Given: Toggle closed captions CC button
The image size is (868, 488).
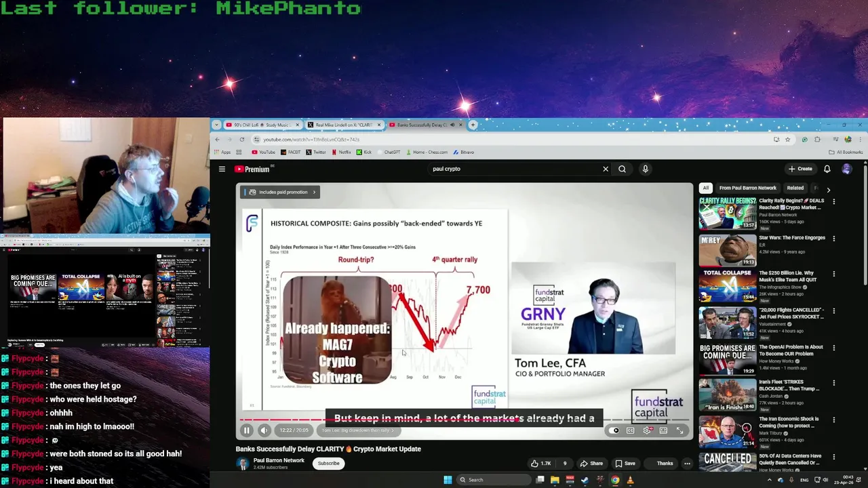Looking at the screenshot, I should click(630, 430).
